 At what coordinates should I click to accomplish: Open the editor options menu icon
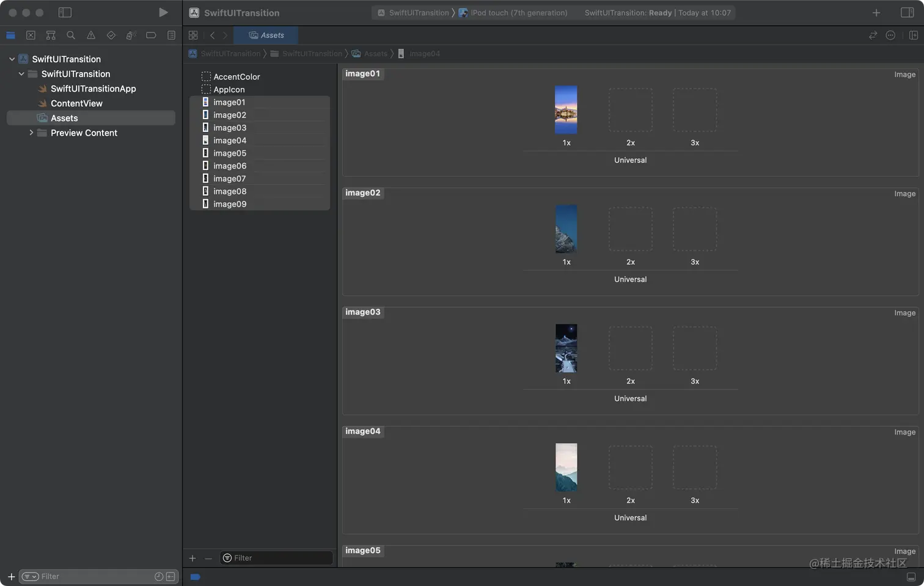(891, 35)
